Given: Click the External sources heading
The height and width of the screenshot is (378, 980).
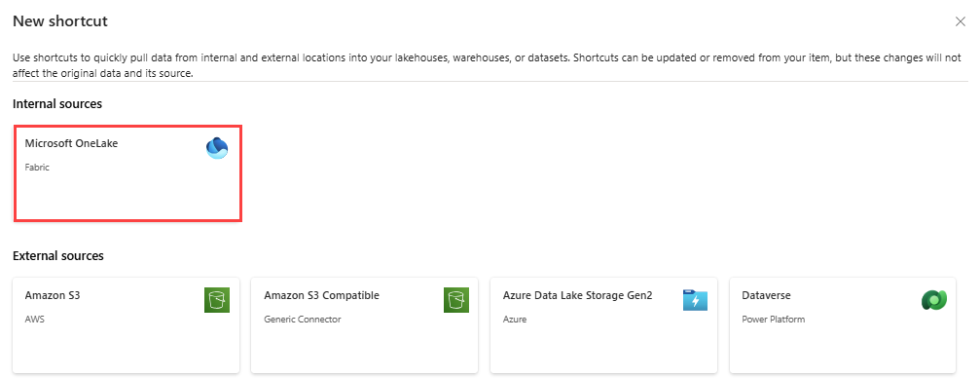Looking at the screenshot, I should click(58, 255).
